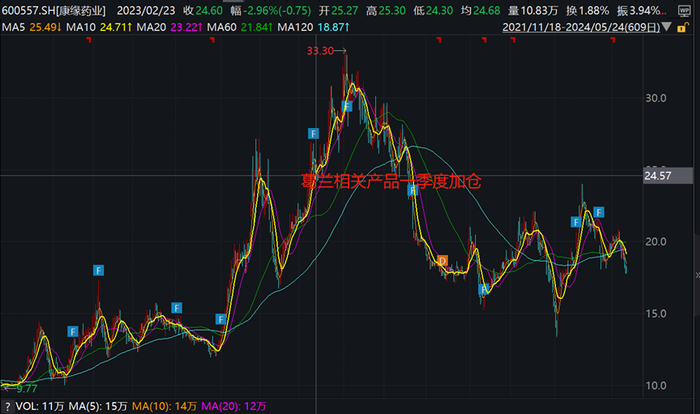This screenshot has height=414, width=700.
Task: Click the F marker above the early-2022 spike
Action: coord(98,270)
